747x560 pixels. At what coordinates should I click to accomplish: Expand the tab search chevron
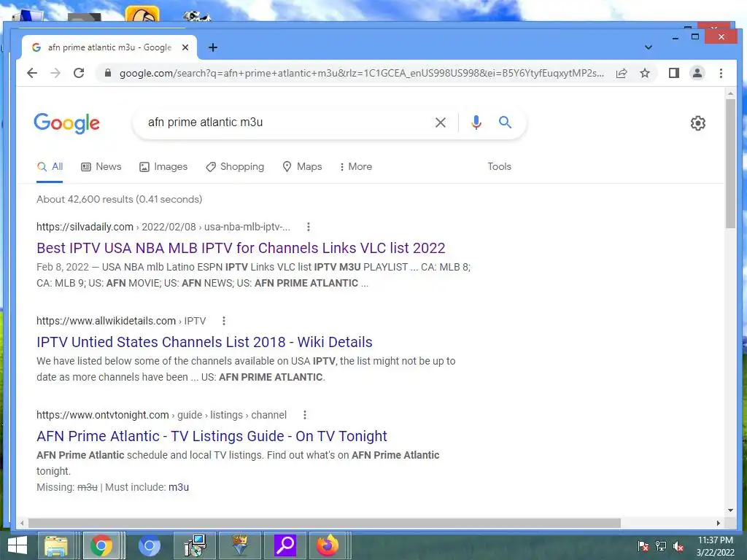coord(649,47)
